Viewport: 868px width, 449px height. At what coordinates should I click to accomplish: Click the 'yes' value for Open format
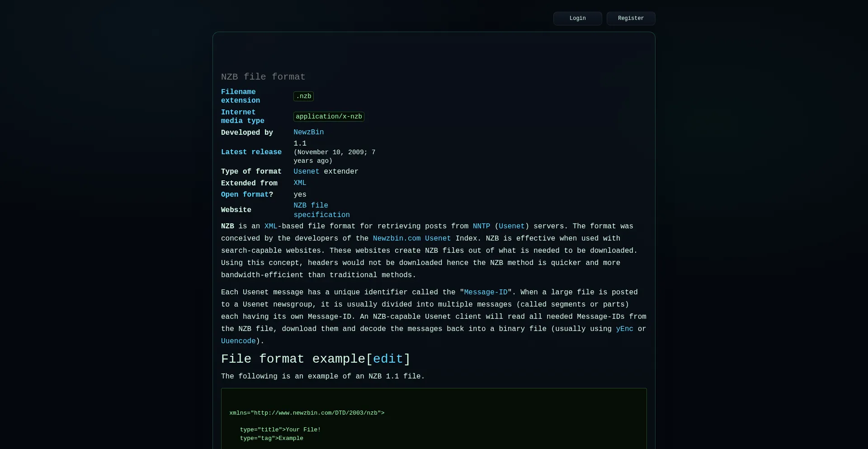[x=300, y=195]
